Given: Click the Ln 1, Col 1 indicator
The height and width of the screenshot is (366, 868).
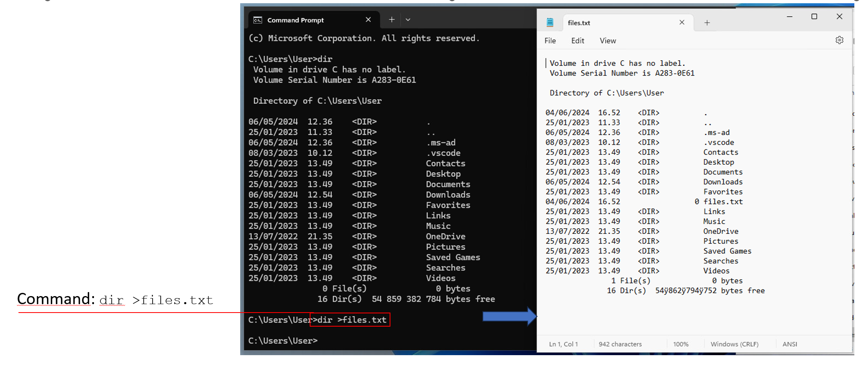Looking at the screenshot, I should [x=563, y=344].
